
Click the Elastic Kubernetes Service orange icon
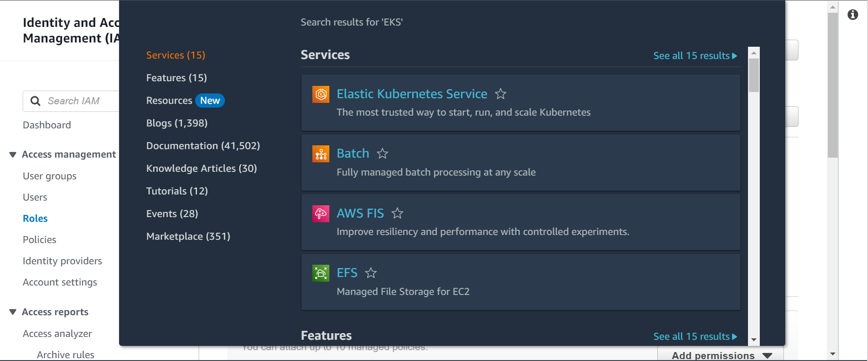[x=321, y=94]
